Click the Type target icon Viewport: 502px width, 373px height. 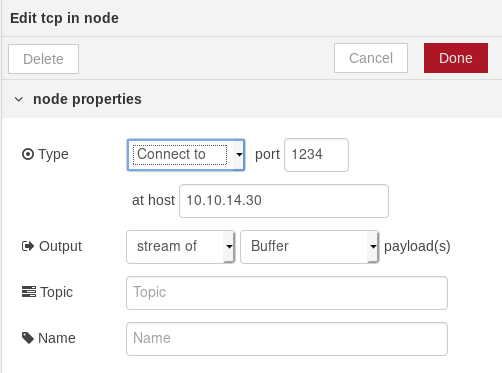pos(28,154)
